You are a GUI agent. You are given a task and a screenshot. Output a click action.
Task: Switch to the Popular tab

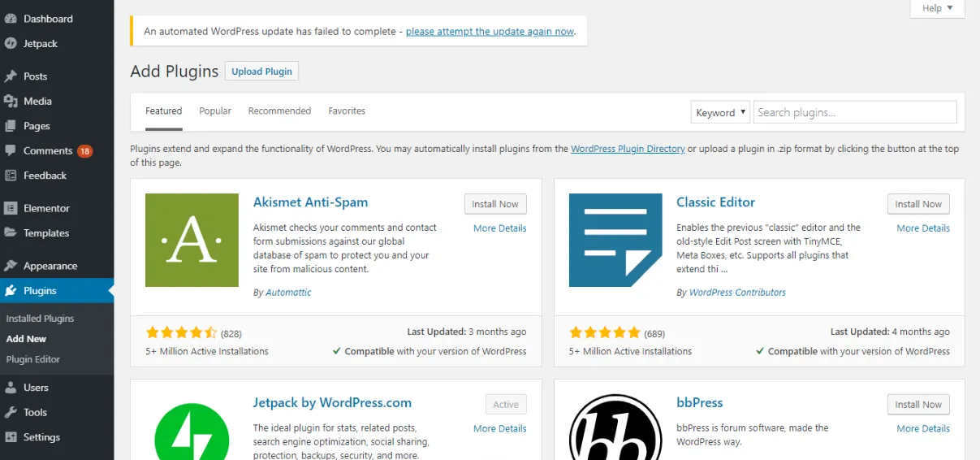215,111
